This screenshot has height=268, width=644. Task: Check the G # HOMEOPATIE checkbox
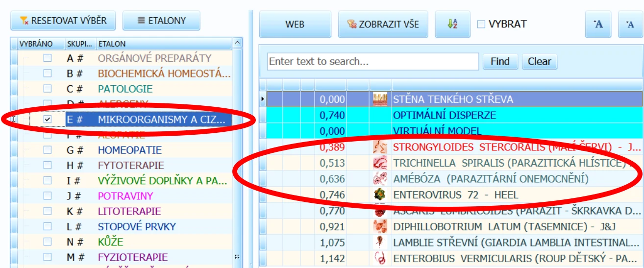pyautogui.click(x=48, y=150)
